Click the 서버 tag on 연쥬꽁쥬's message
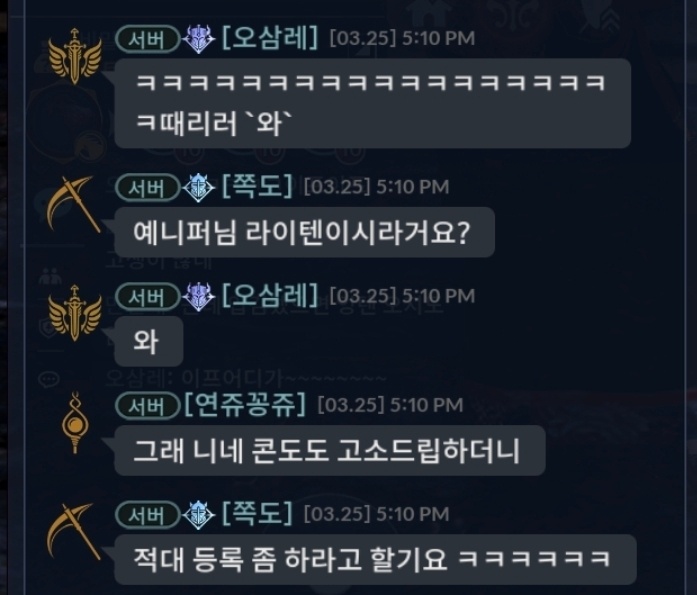Image resolution: width=697 pixels, height=595 pixels. [147, 406]
